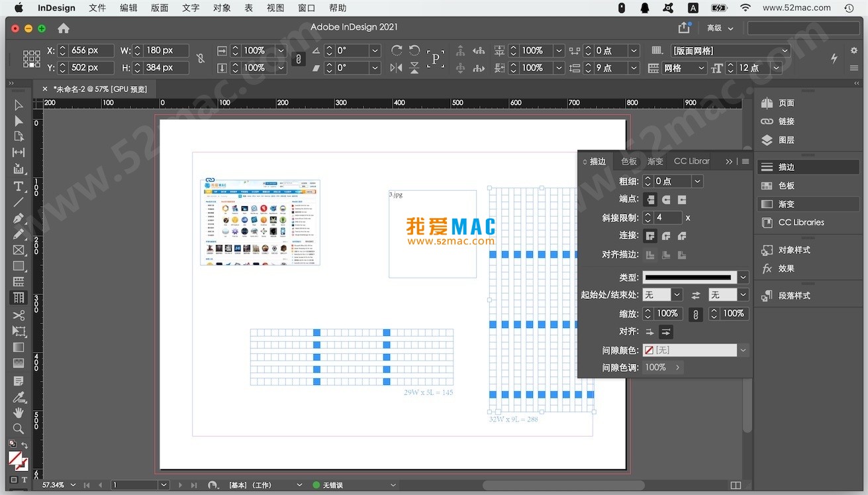Select the Type tool
Viewport: 868px width, 495px height.
pos(19,186)
